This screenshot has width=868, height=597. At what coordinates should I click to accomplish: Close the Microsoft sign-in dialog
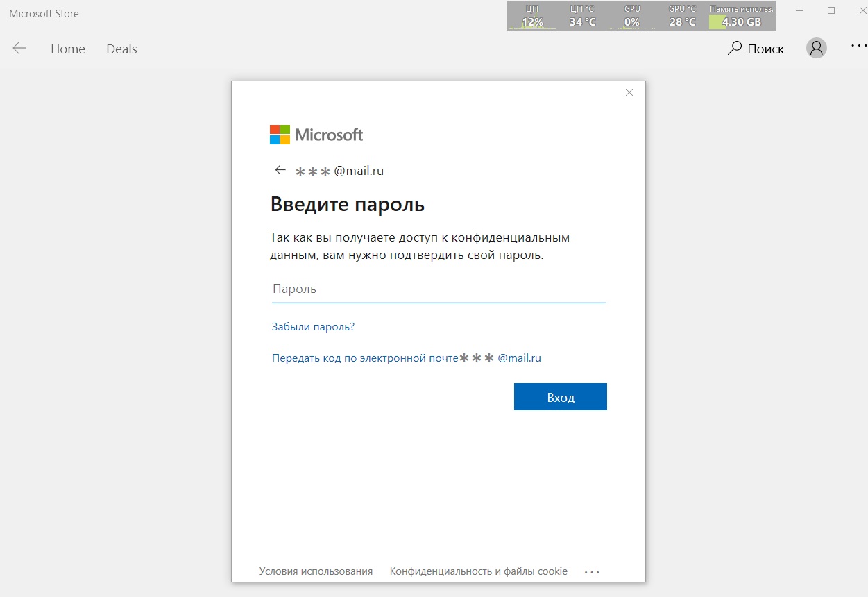(x=629, y=92)
